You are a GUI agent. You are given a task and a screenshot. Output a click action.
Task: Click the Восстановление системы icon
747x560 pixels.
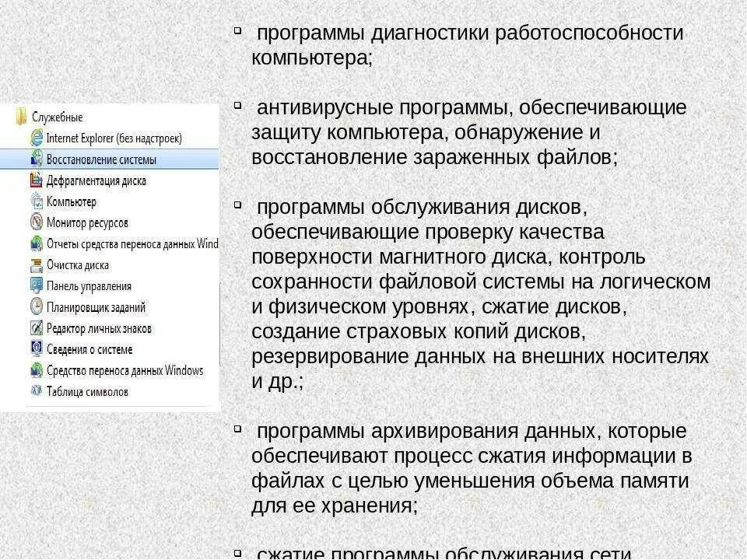tap(37, 159)
